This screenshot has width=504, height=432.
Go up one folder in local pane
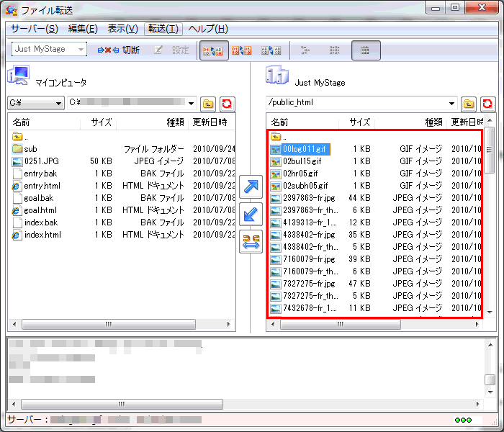(209, 104)
